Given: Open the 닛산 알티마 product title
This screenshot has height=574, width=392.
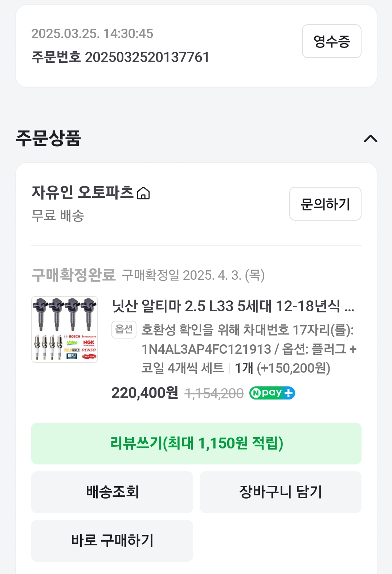Looking at the screenshot, I should (233, 306).
